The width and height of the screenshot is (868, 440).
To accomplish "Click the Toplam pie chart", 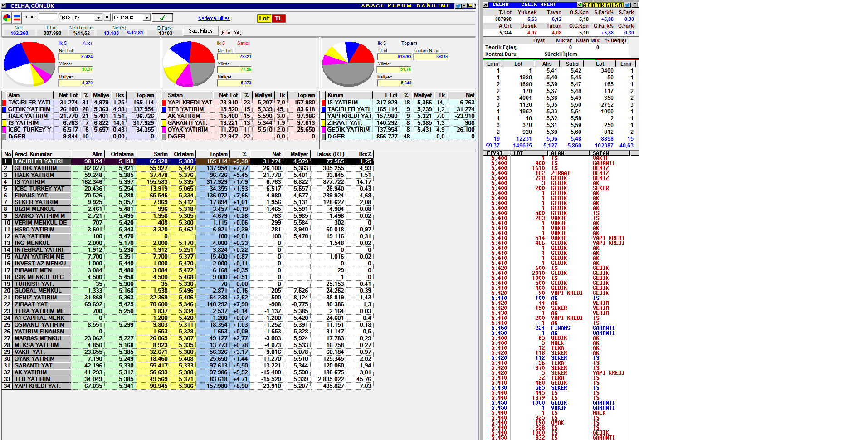I will [x=348, y=64].
